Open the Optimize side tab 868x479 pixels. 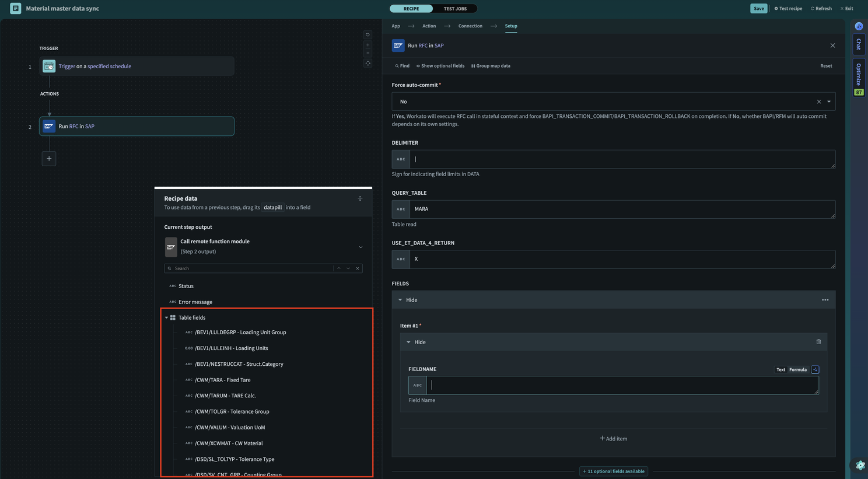pos(859,78)
